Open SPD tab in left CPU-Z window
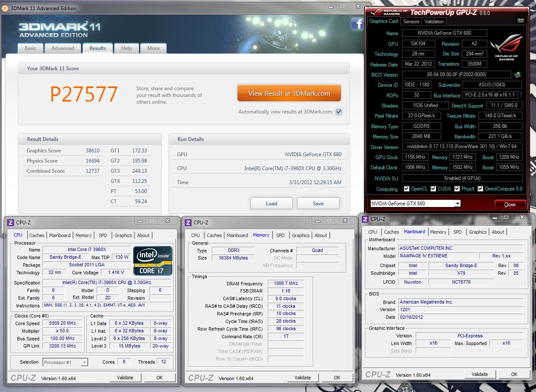This screenshot has width=536, height=392. [x=103, y=235]
